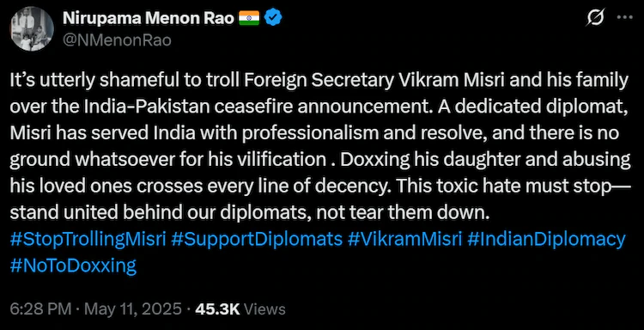Open Nirupama Menon Rao's profile picture

click(32, 28)
